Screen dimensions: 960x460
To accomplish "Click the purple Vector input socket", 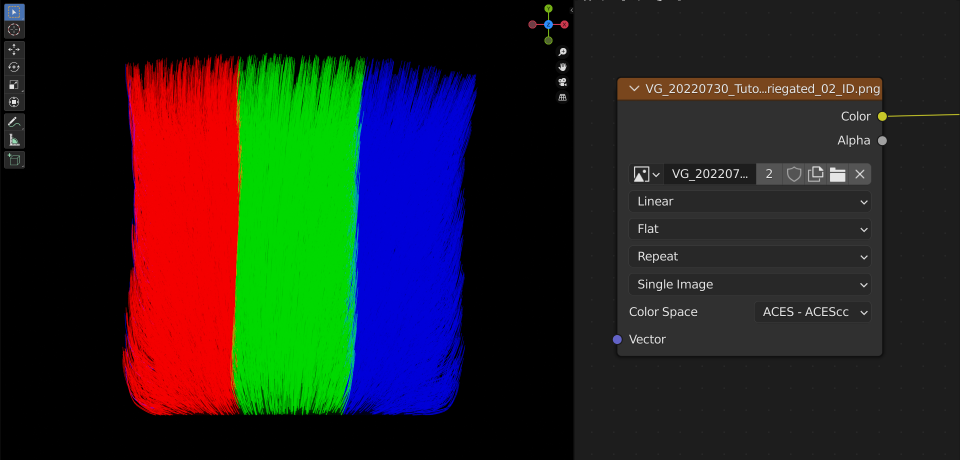I will coord(617,339).
